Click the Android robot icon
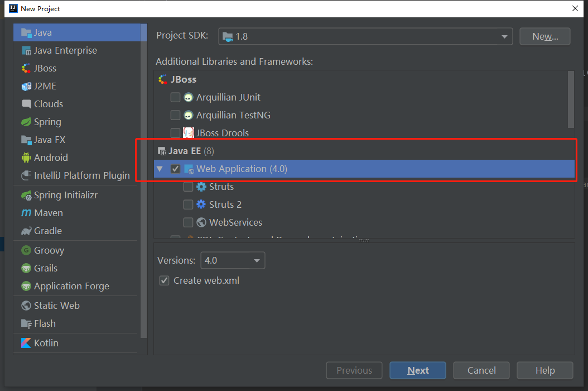Screen dimensions: 588x391 coord(26,158)
